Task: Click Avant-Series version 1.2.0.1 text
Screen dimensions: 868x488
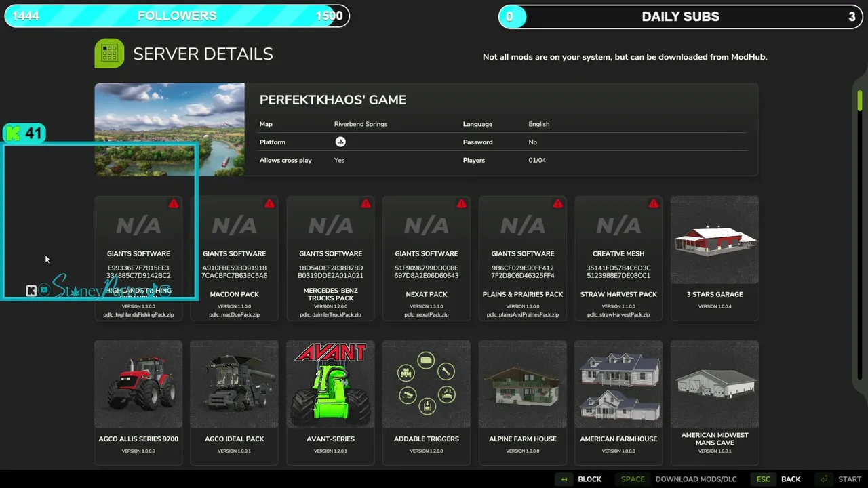Action: (330, 451)
